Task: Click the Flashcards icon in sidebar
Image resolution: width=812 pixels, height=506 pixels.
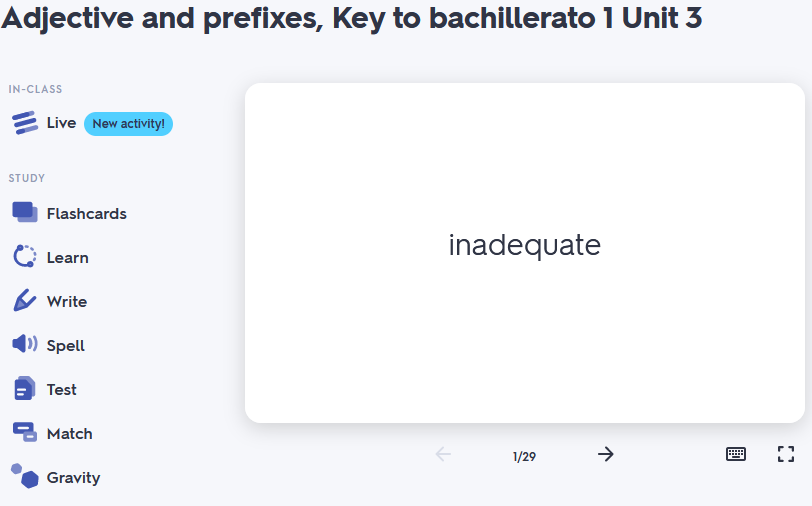Action: point(25,213)
